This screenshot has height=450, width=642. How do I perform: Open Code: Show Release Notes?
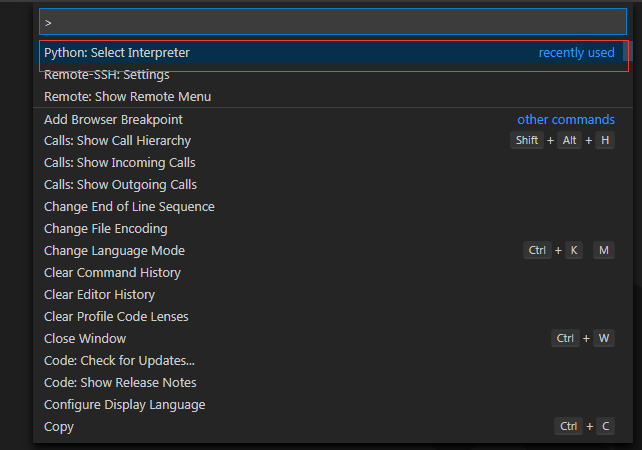pos(332,383)
